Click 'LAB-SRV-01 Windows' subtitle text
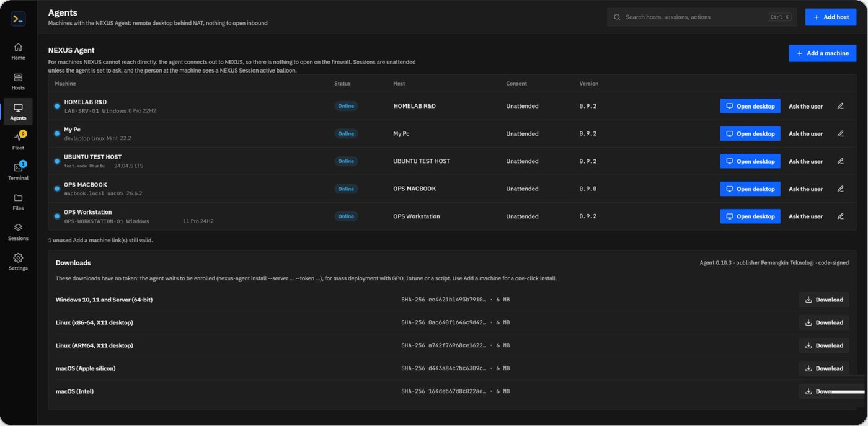Image resolution: width=868 pixels, height=426 pixels. point(95,111)
